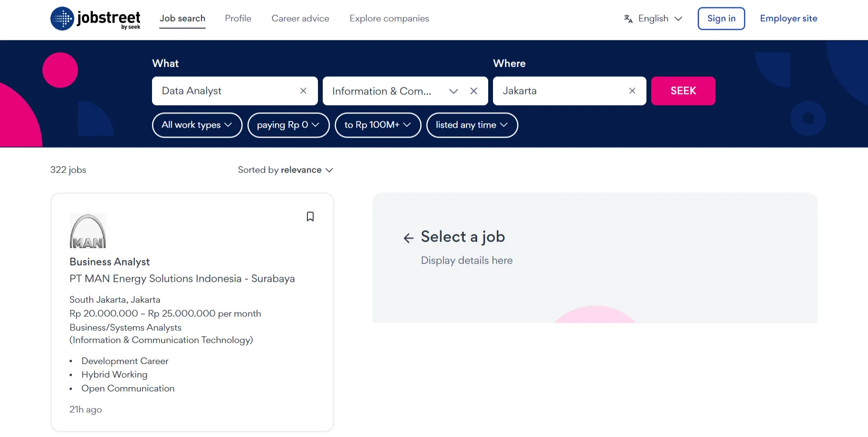Click the Hybrid Working bullet text
Viewport: 868px width, 437px height.
click(115, 375)
